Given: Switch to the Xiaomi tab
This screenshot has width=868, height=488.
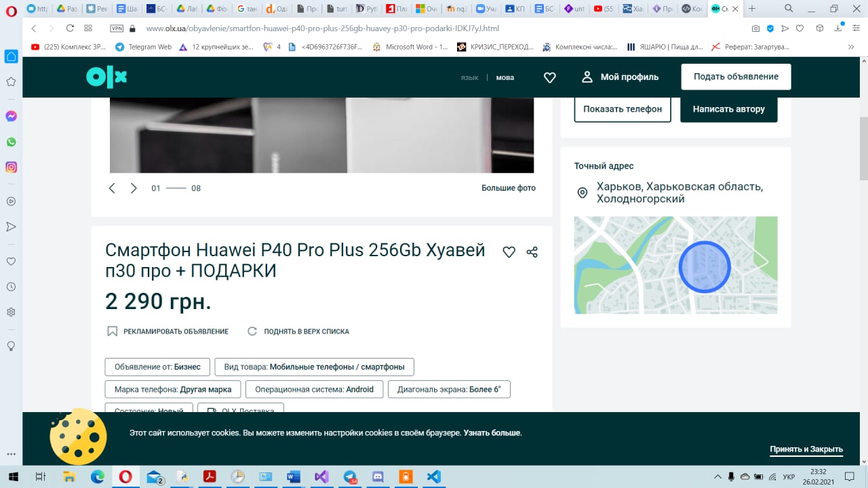Looking at the screenshot, I should click(633, 9).
